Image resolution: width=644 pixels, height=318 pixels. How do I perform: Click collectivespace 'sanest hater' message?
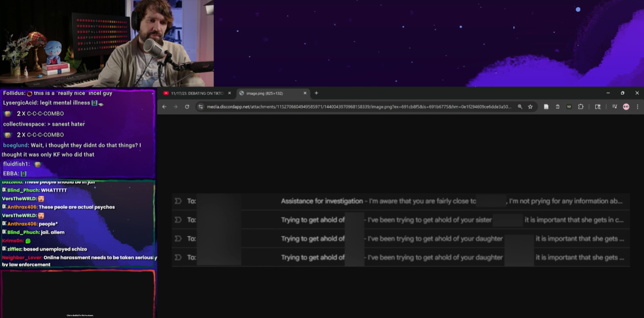coord(44,124)
